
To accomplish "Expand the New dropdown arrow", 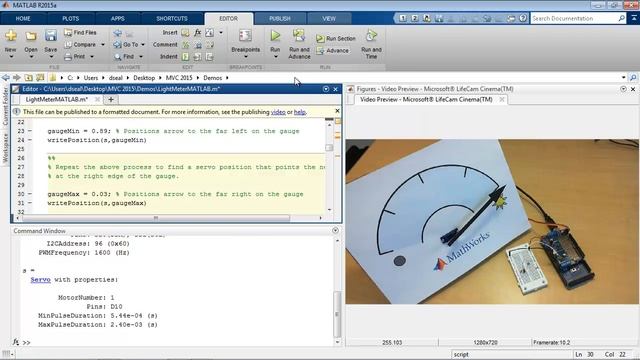I will point(11,57).
